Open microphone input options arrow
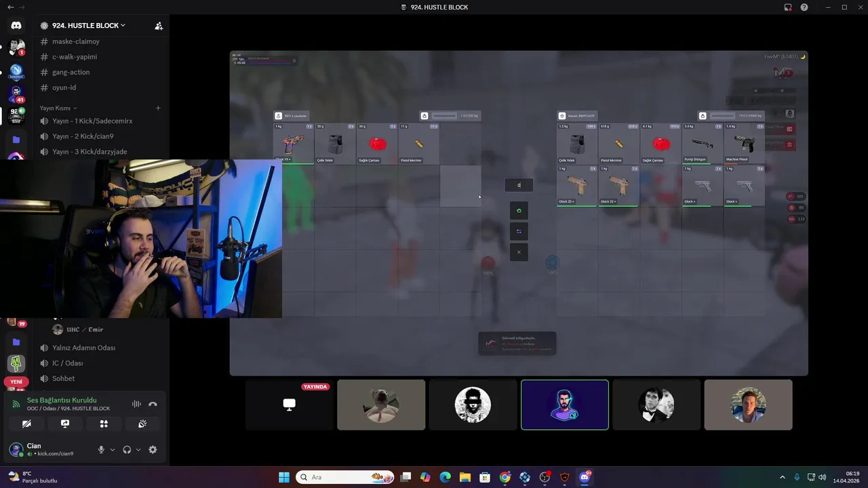 113,449
